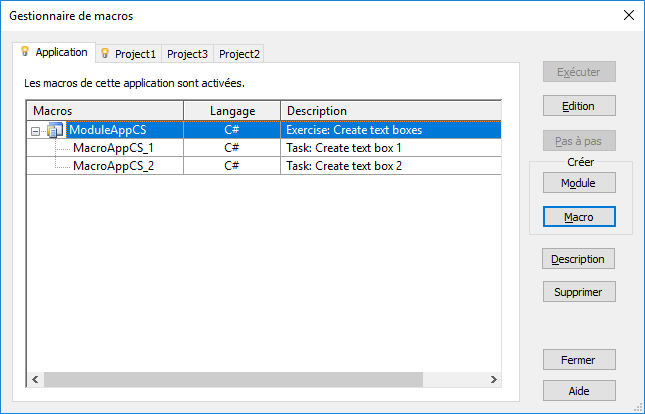This screenshot has width=645, height=414.
Task: Close dialog with Fermer button
Action: 578,360
